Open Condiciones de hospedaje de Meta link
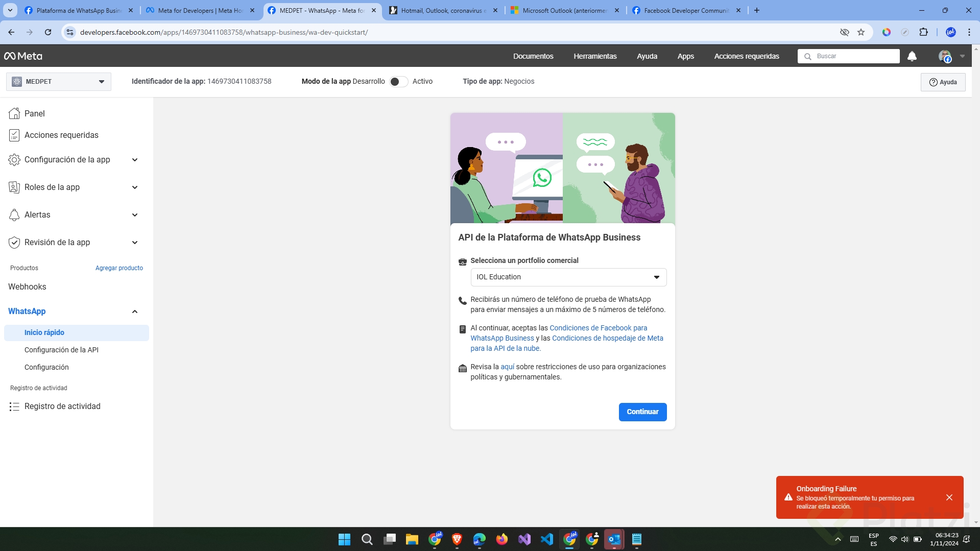The width and height of the screenshot is (980, 551). 567,343
